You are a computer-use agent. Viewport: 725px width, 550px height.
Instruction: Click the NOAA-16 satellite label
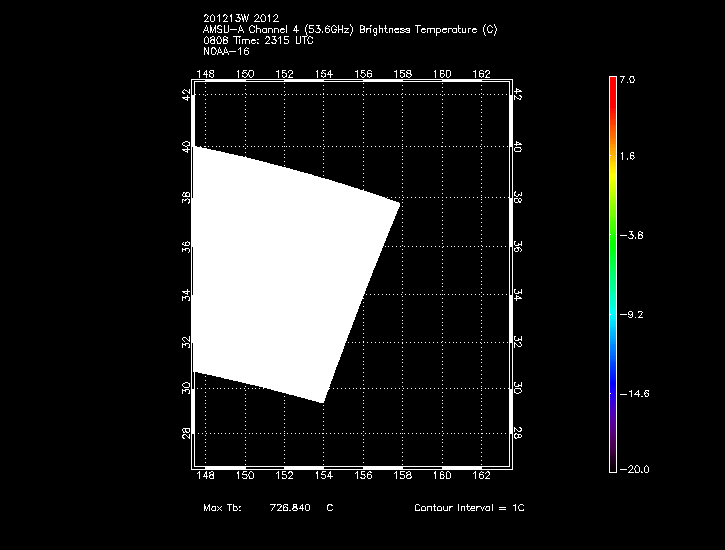click(x=225, y=52)
